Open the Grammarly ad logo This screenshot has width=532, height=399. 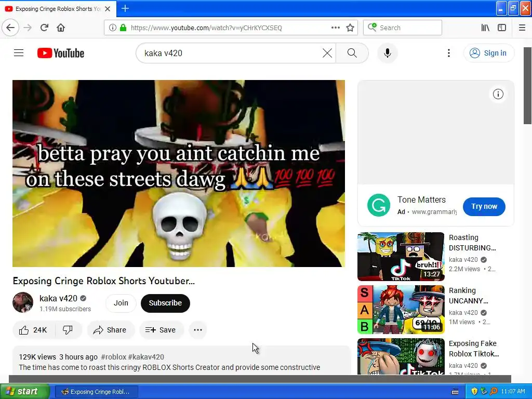379,205
